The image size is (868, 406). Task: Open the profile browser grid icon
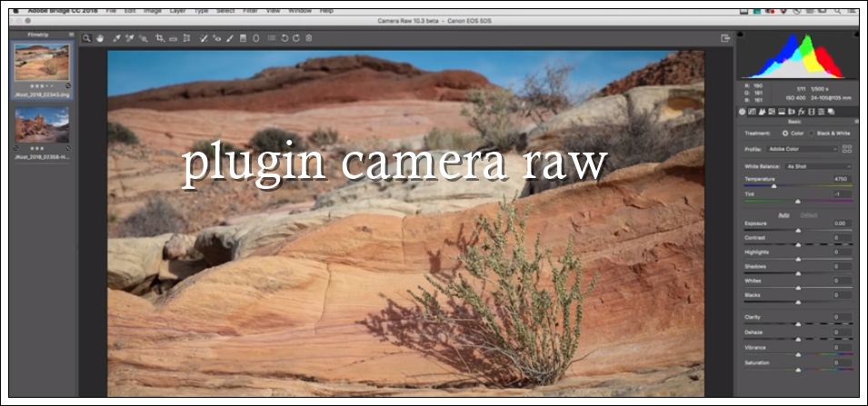(846, 149)
